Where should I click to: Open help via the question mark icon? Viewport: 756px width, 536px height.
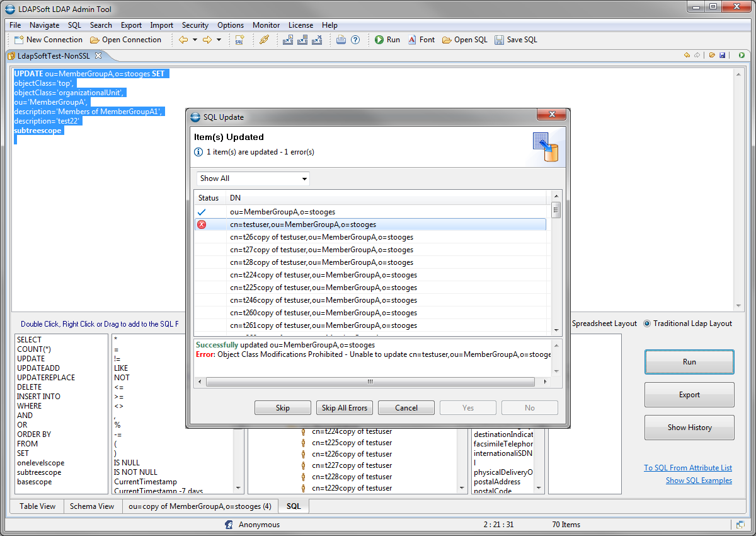pyautogui.click(x=355, y=40)
